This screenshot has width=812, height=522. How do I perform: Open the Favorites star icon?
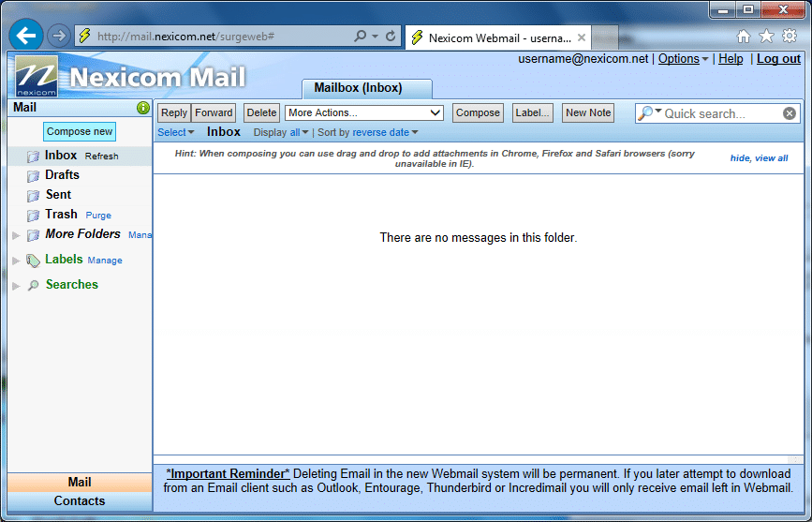(x=766, y=36)
